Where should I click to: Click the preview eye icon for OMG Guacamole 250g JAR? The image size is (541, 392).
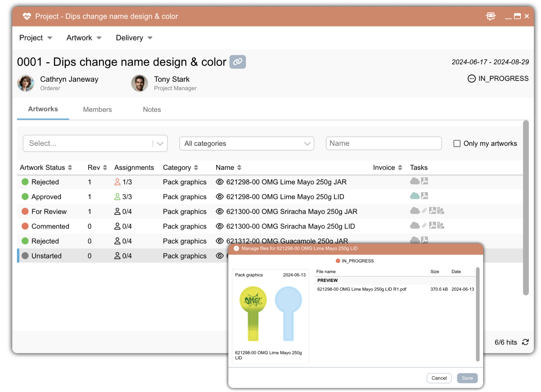pos(220,241)
